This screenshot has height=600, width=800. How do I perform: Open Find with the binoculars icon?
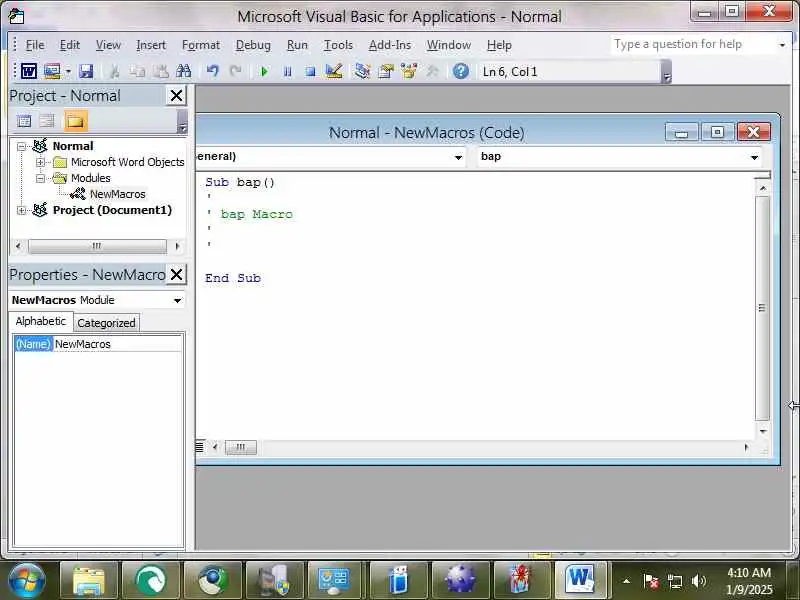coord(183,71)
